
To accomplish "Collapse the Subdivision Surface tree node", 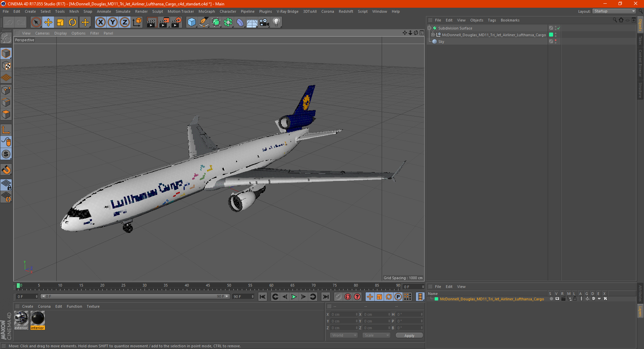I will pyautogui.click(x=429, y=28).
